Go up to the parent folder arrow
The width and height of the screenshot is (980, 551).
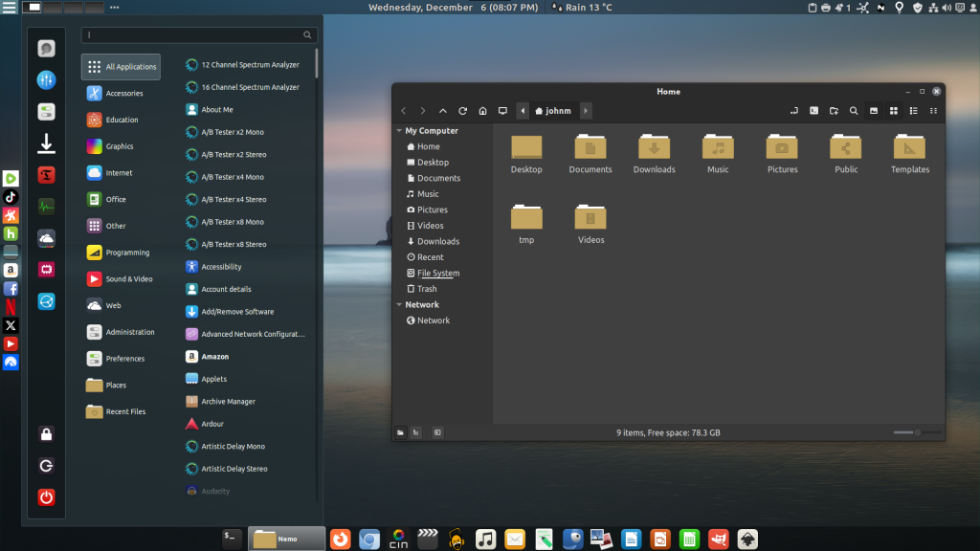(442, 111)
